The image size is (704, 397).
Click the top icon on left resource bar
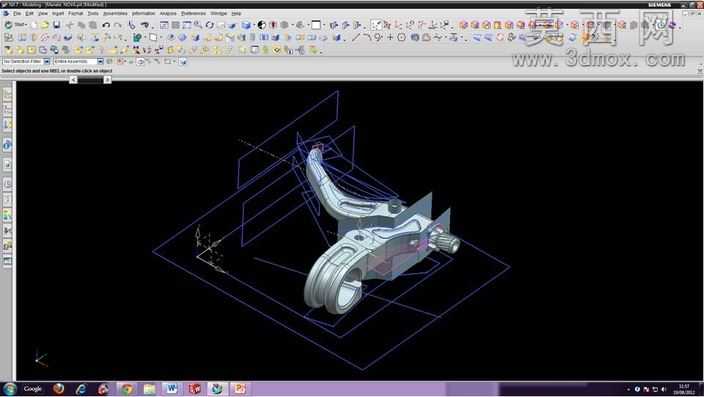pos(7,93)
